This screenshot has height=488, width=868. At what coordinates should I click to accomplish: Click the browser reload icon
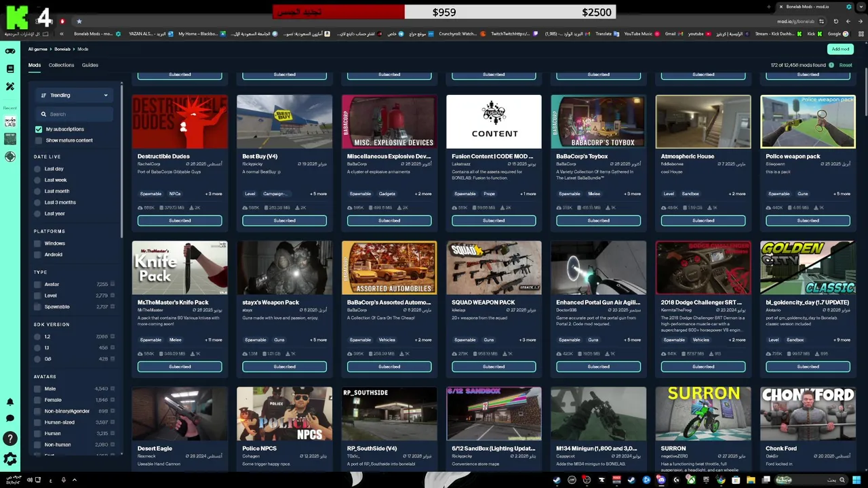point(835,22)
